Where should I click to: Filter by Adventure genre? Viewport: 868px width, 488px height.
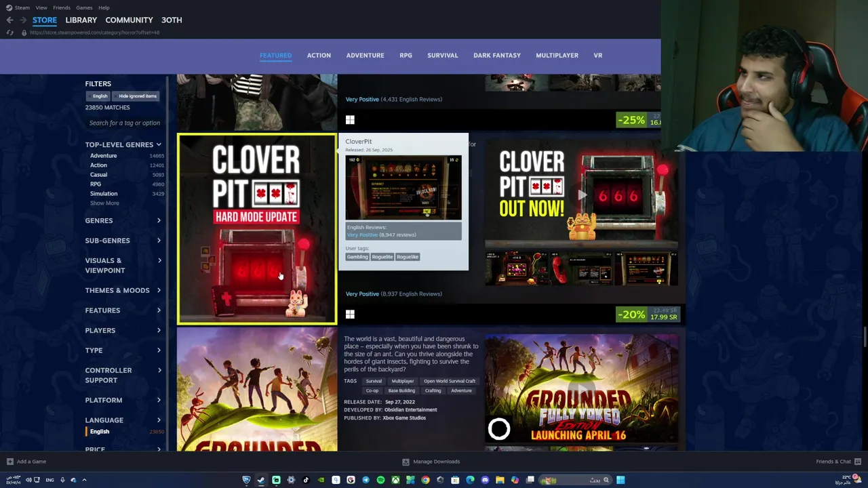(104, 156)
